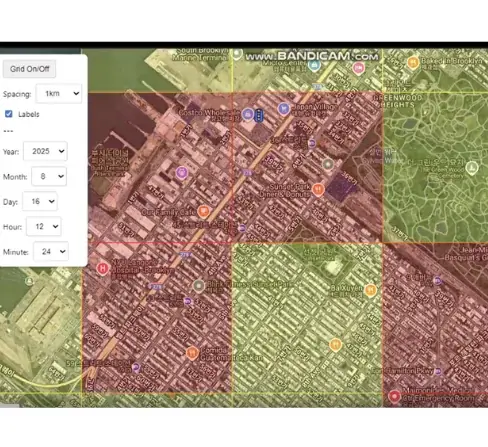Expand the Month dropdown
This screenshot has width=488, height=447.
pyautogui.click(x=49, y=176)
